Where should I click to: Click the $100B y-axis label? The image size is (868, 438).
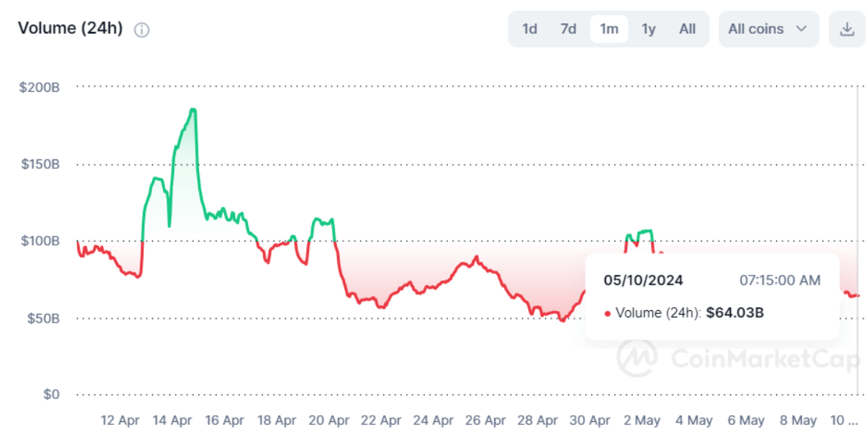pyautogui.click(x=40, y=241)
